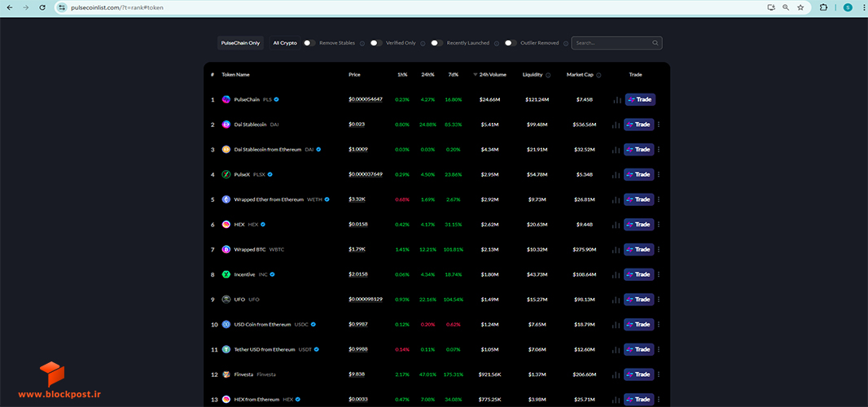Click the info icon next to Market Cap
Screen dimensions: 868x407
click(x=599, y=76)
